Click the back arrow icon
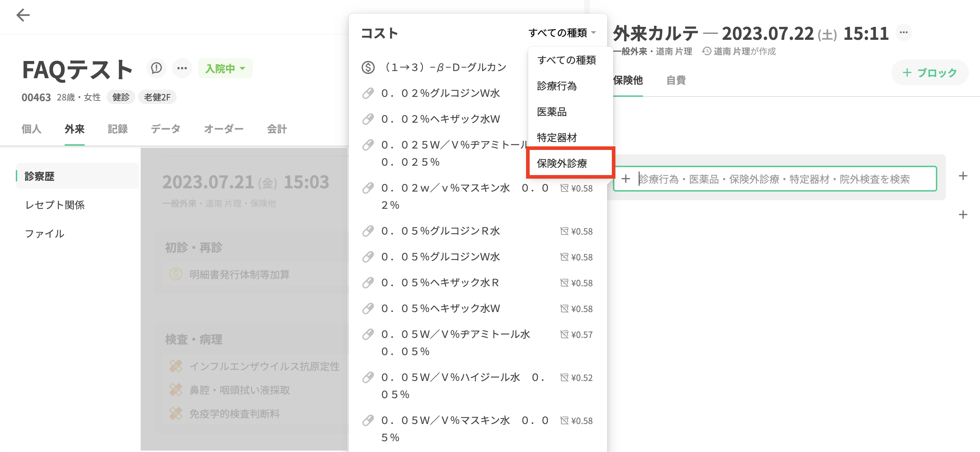This screenshot has height=452, width=980. click(x=23, y=15)
